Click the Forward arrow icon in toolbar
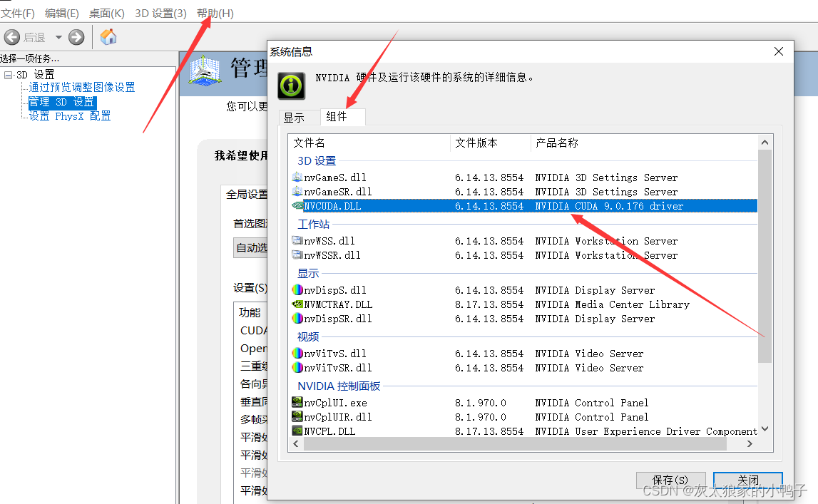This screenshot has height=504, width=818. pyautogui.click(x=76, y=38)
